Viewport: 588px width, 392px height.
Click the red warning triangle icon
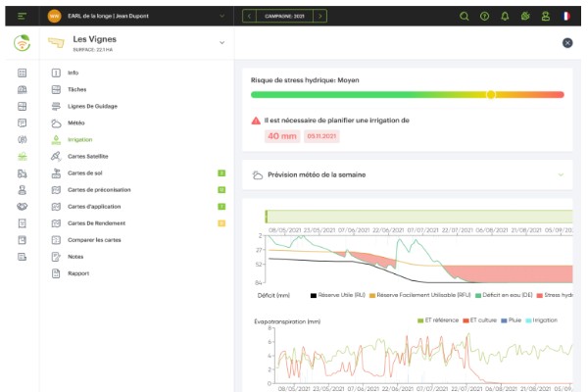click(x=256, y=121)
